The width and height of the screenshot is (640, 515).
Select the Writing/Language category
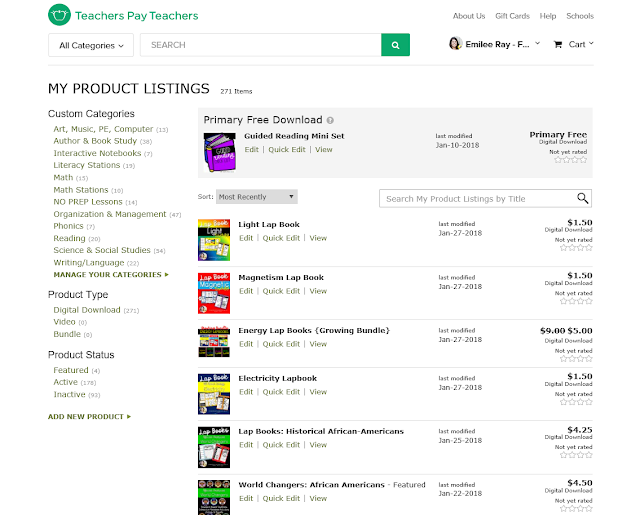(89, 262)
